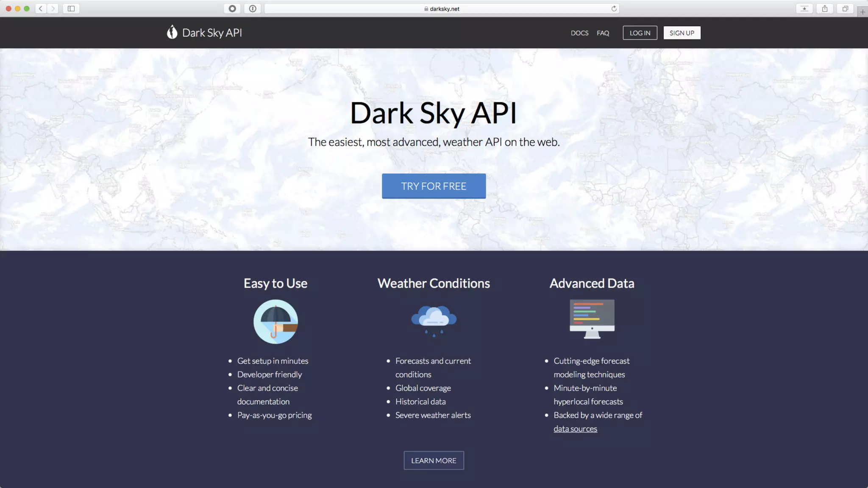Click the umbrella icon under Easy to Use
This screenshot has width=868, height=488.
(x=275, y=322)
